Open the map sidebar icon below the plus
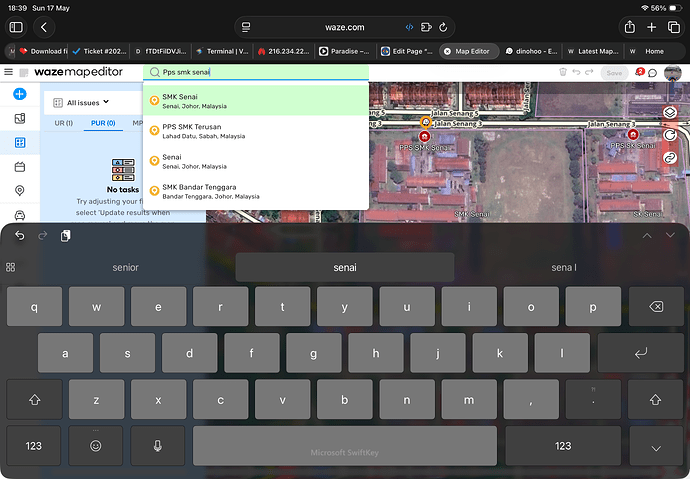Image resolution: width=690 pixels, height=479 pixels. (20, 118)
